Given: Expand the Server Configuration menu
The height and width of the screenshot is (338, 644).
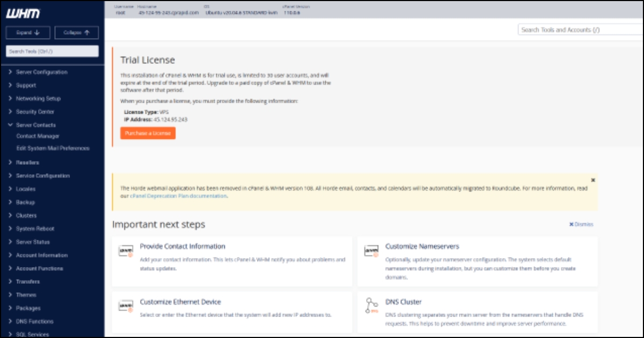Looking at the screenshot, I should point(41,72).
